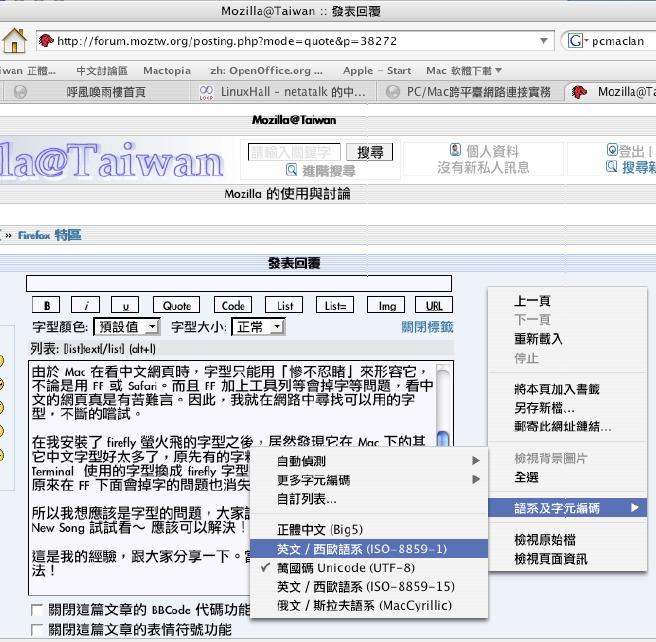The width and height of the screenshot is (656, 642).
Task: Click the message textarea scrollbar thumb
Action: 443,439
